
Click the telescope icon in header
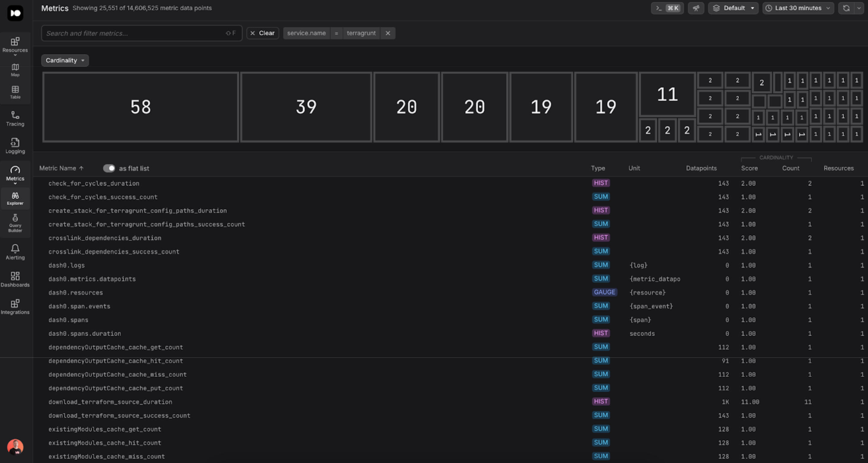point(696,8)
